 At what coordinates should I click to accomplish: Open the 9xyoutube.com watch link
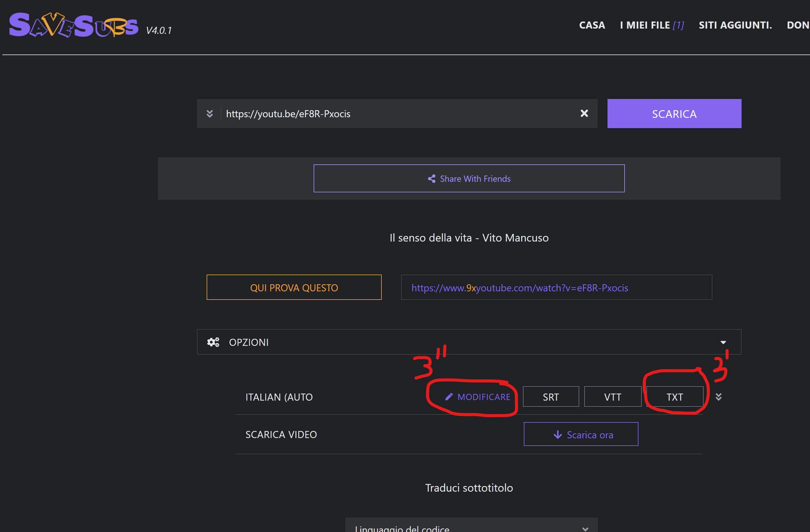[519, 288]
